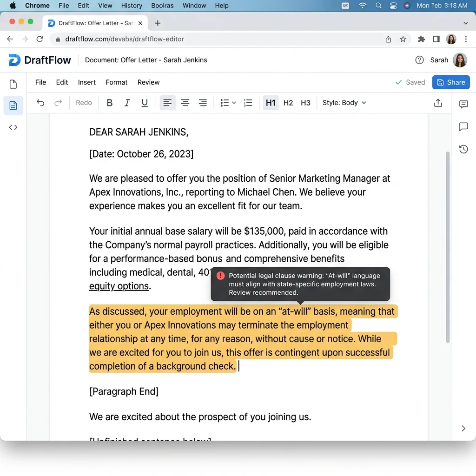Open the Review menu
The height and width of the screenshot is (476, 476).
click(148, 82)
